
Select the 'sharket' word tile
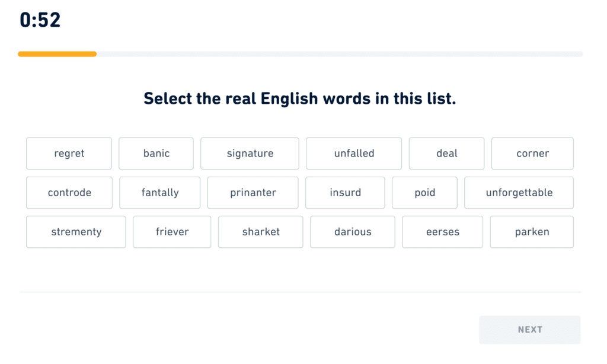click(x=261, y=232)
